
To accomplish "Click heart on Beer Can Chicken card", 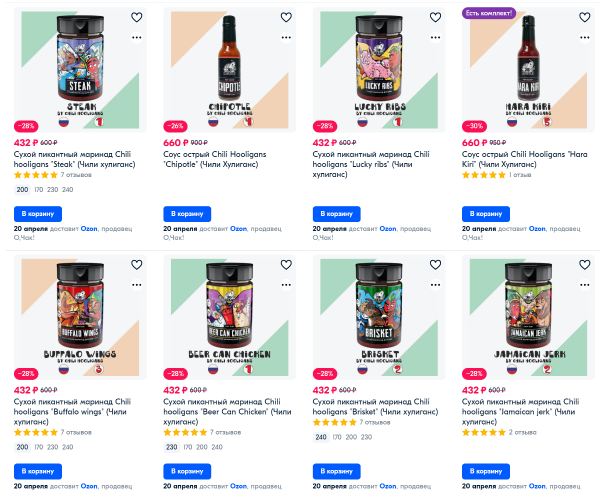I will pos(286,264).
